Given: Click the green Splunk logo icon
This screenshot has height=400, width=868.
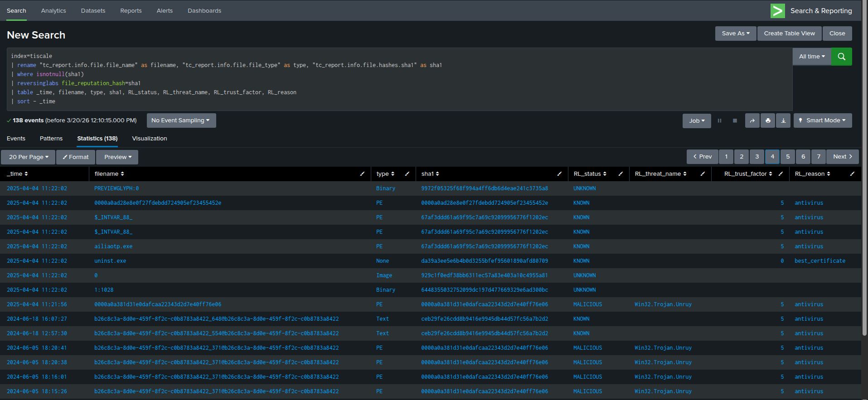Looking at the screenshot, I should coord(777,11).
